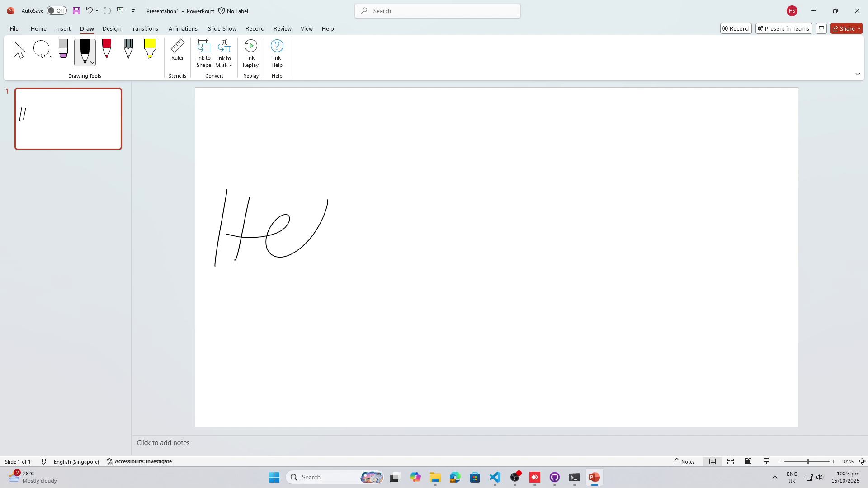Open Ink Help
The height and width of the screenshot is (488, 868).
(x=277, y=53)
